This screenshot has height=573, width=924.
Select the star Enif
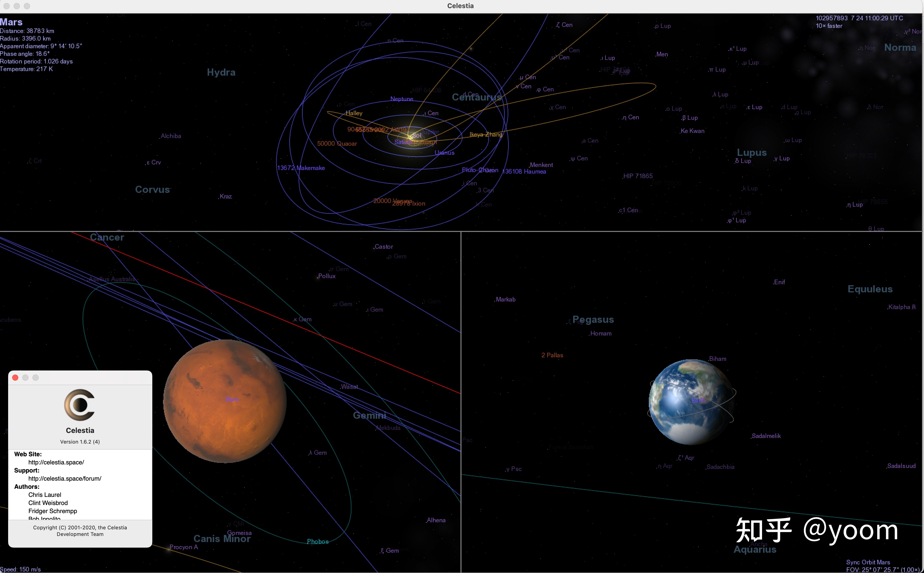coord(779,282)
